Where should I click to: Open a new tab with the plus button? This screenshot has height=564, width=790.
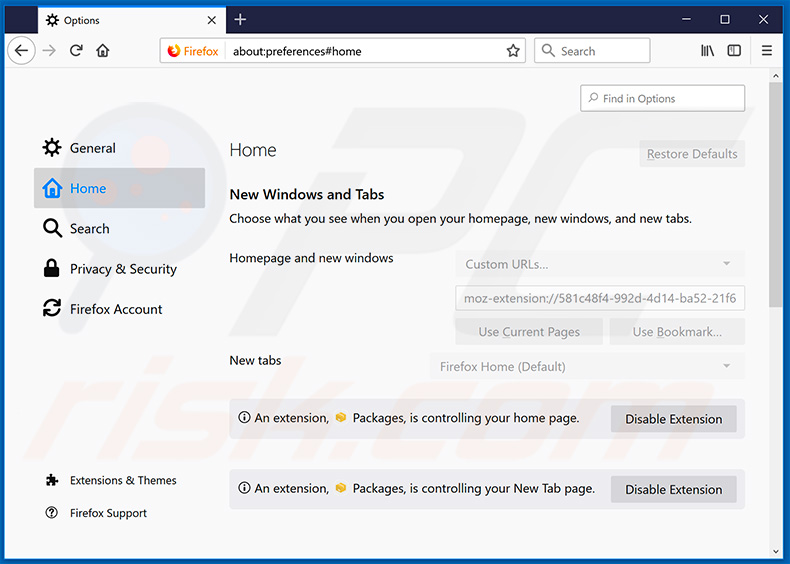coord(240,20)
